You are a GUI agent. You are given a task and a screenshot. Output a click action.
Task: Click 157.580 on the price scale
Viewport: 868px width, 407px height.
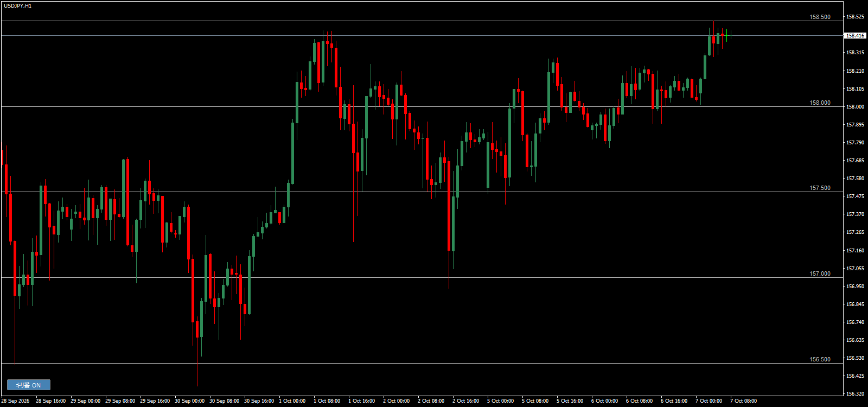click(x=855, y=178)
